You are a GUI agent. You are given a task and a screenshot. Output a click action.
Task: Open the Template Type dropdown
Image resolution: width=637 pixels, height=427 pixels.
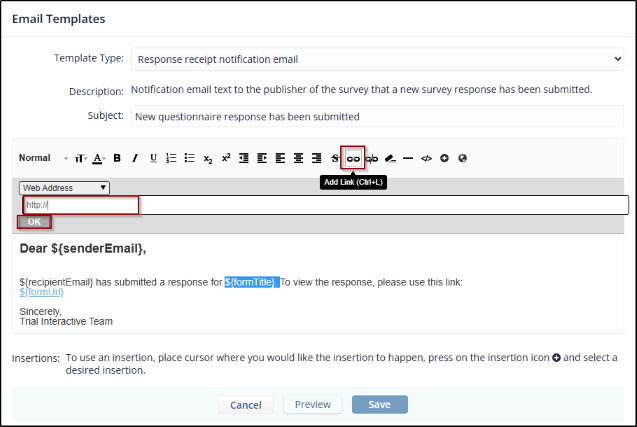coord(378,59)
